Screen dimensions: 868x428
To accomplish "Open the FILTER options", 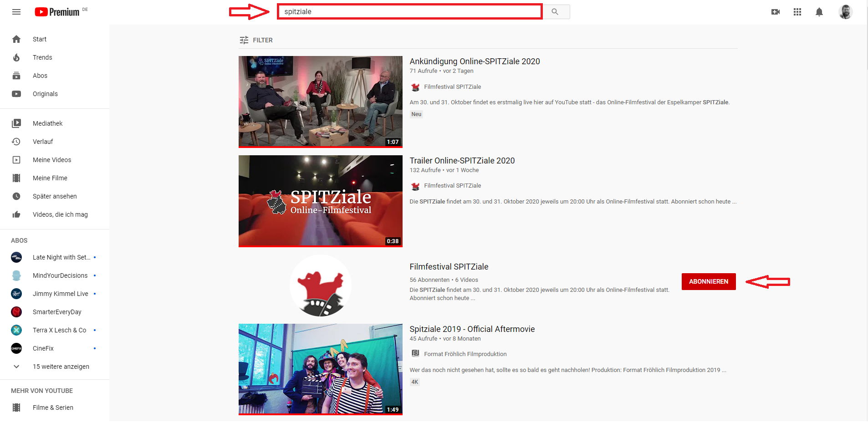I will [256, 40].
